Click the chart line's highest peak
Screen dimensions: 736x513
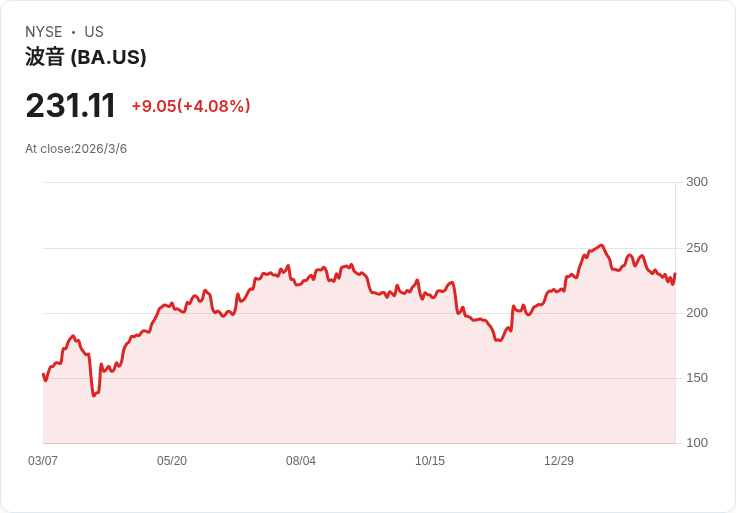601,245
